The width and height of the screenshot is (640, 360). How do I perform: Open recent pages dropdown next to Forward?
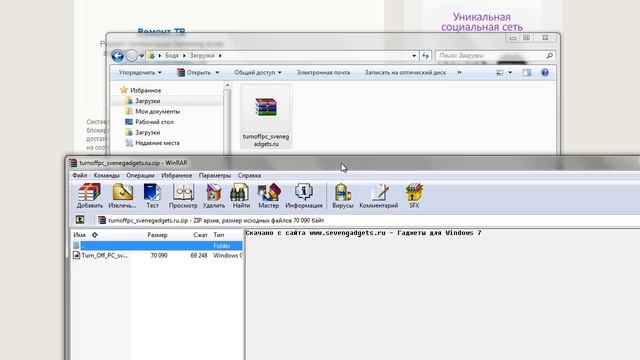pyautogui.click(x=142, y=56)
